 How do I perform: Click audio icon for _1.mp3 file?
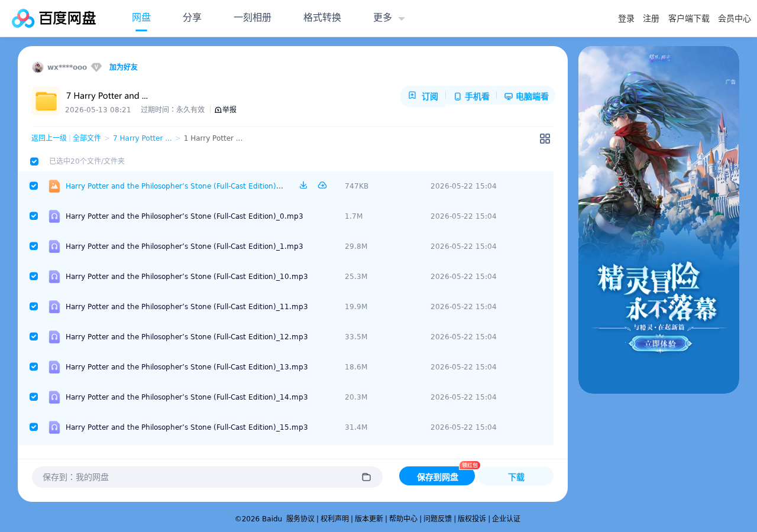coord(54,246)
